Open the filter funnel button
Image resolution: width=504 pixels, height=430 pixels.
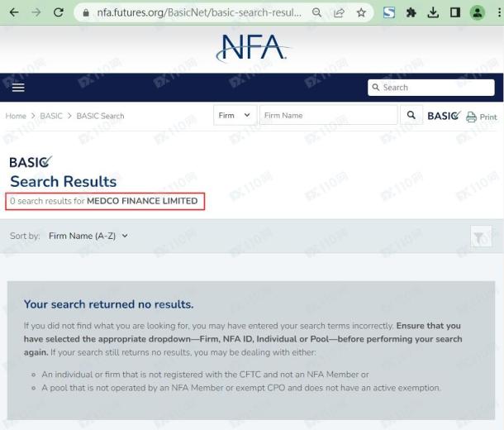click(x=481, y=236)
